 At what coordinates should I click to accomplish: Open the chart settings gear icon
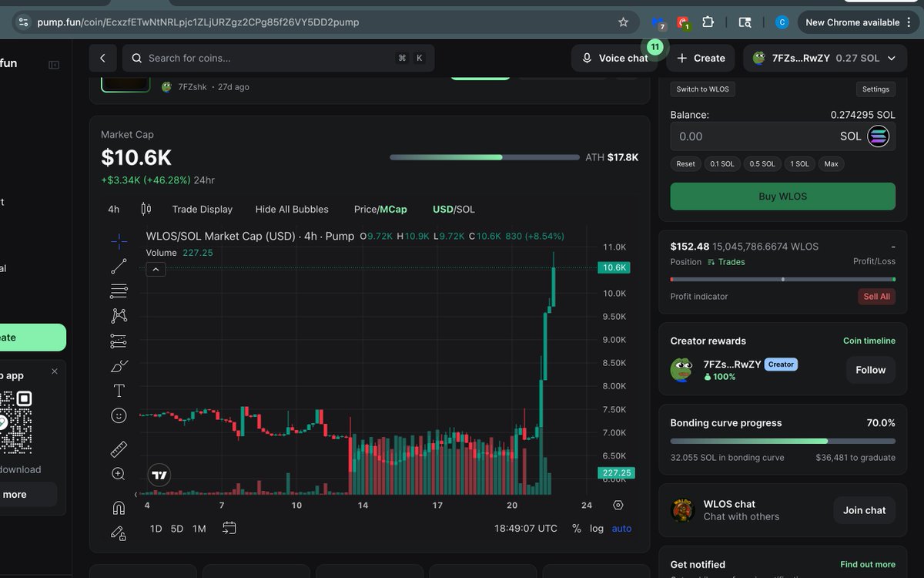[x=618, y=506]
